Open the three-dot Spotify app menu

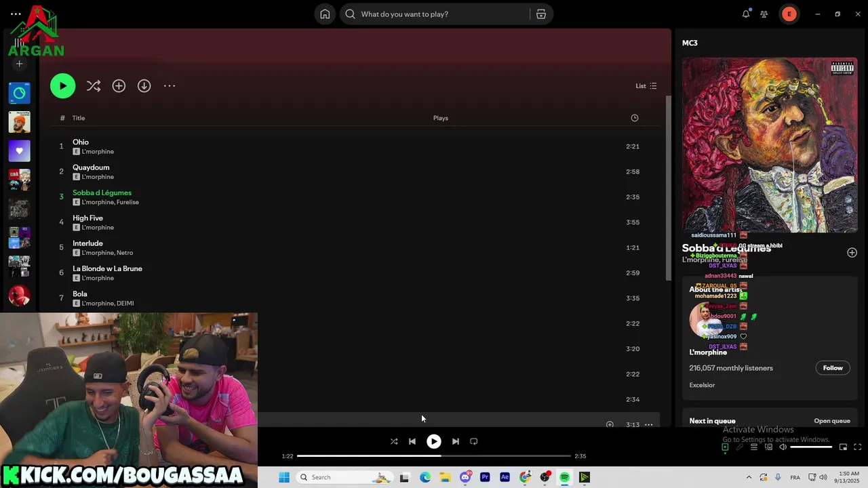[16, 14]
